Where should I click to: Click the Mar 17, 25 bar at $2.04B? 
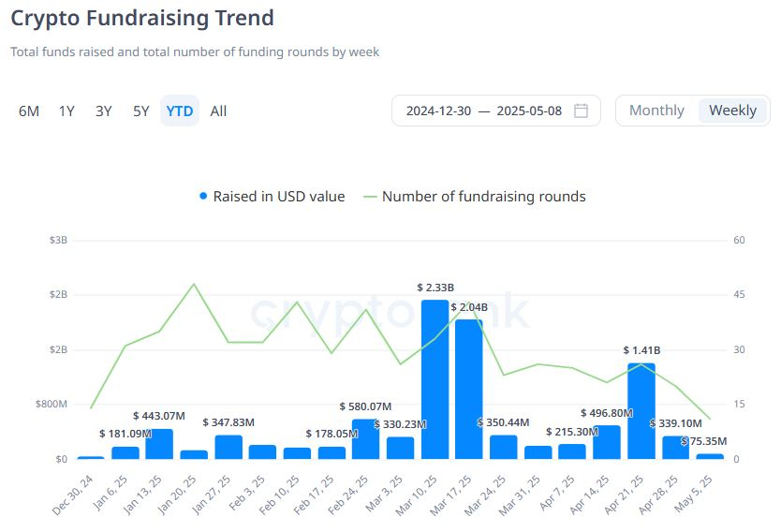(x=469, y=389)
